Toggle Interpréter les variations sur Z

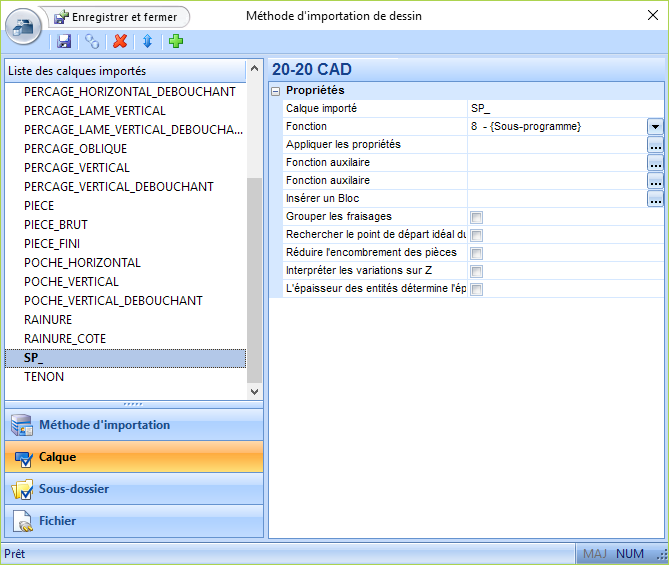(477, 271)
